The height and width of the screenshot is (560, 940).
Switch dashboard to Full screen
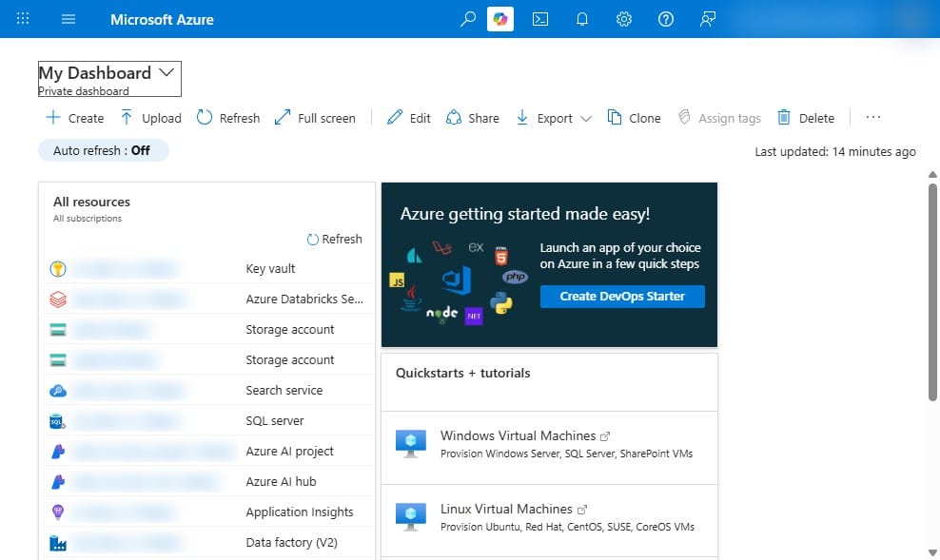(x=315, y=118)
